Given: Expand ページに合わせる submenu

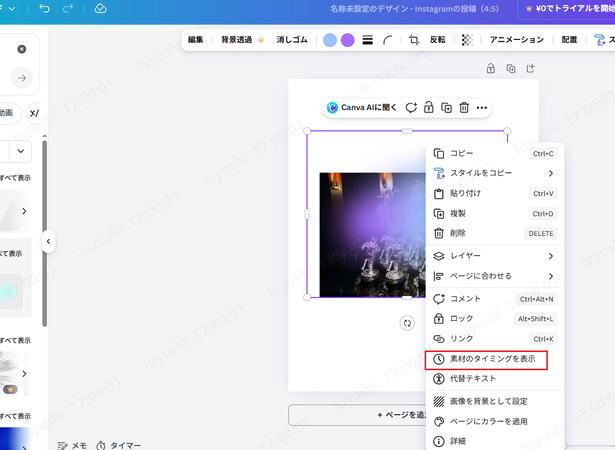Looking at the screenshot, I should click(495, 276).
